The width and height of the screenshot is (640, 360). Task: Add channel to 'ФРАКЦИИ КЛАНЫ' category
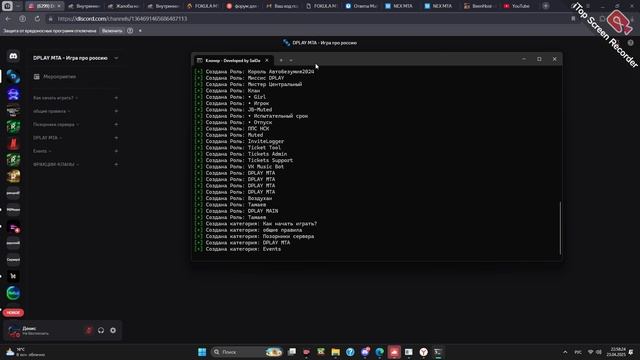[x=116, y=164]
